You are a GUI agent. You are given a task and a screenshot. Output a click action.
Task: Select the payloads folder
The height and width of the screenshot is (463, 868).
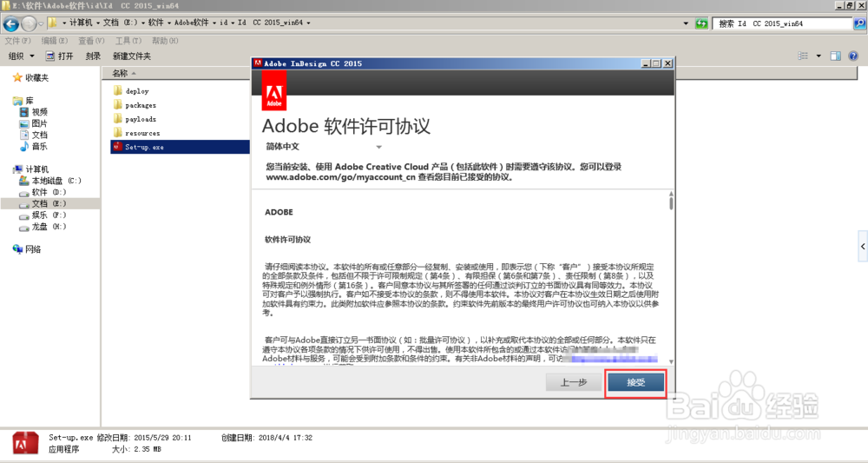coord(135,119)
